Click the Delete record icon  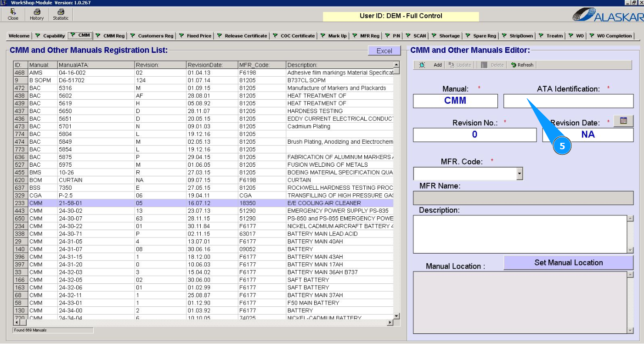[484, 65]
